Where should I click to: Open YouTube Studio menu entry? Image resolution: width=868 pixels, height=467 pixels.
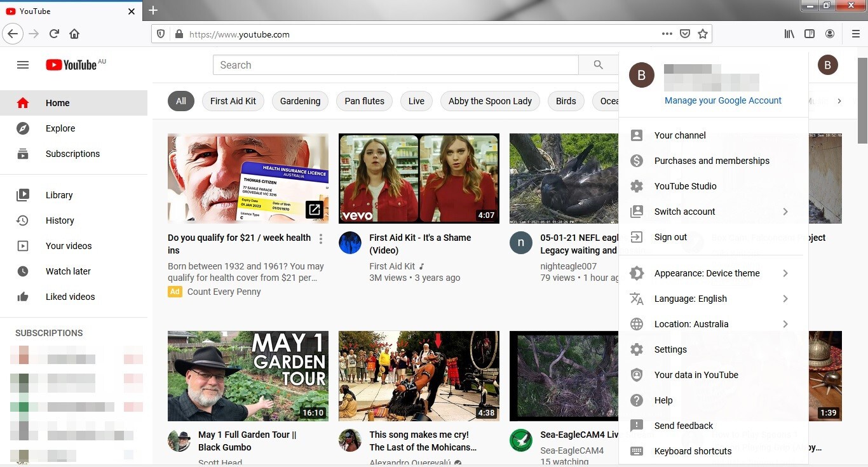[685, 186]
